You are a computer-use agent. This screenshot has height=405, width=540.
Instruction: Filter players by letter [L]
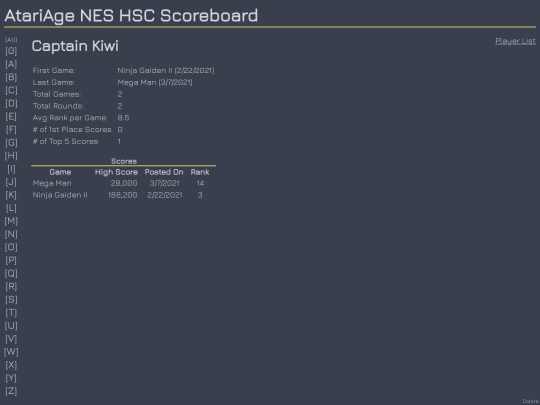click(11, 208)
